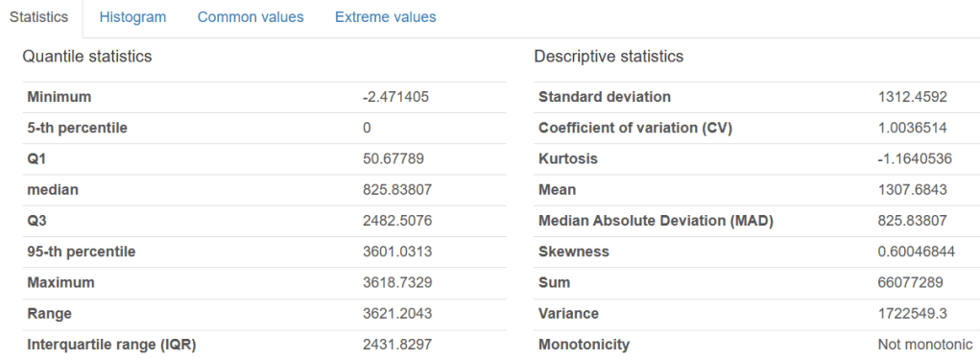
Task: Click the Monotonicity label
Action: pos(585,345)
